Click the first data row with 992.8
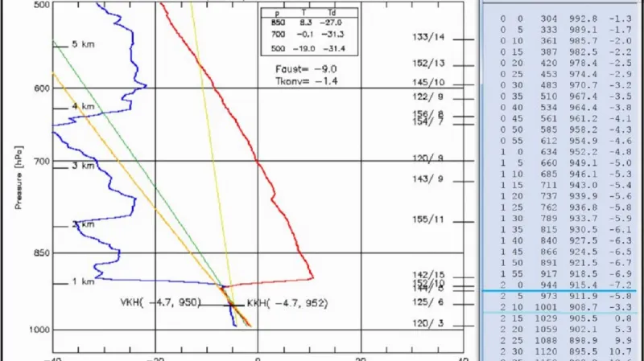644x361 pixels. click(561, 18)
